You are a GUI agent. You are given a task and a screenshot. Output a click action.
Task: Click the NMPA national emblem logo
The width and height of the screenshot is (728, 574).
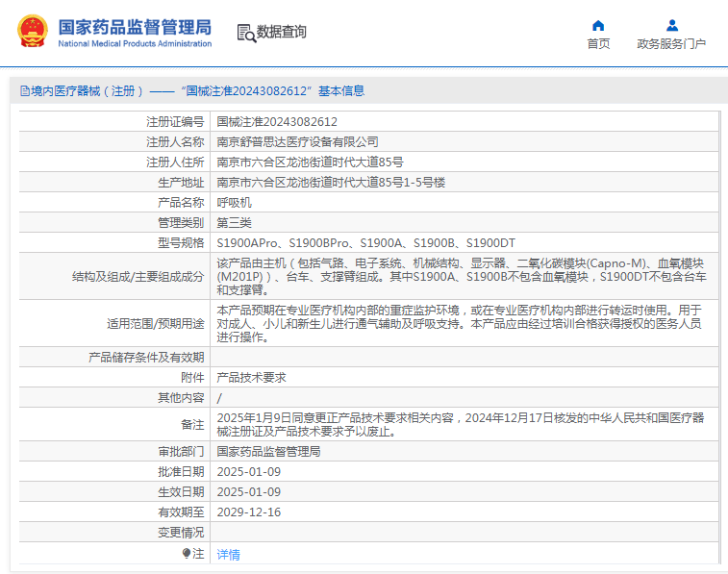coord(33,32)
